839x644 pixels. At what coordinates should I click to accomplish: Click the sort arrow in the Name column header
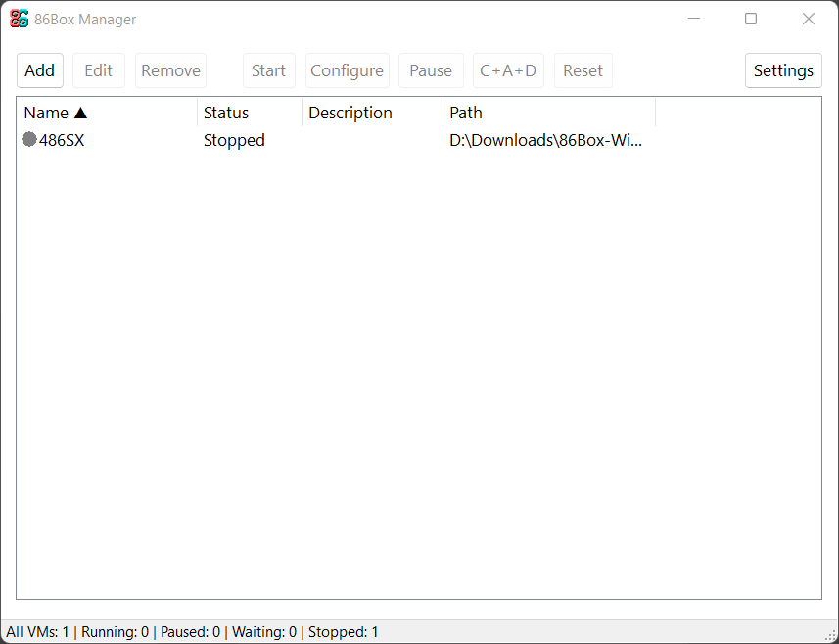[x=80, y=114]
